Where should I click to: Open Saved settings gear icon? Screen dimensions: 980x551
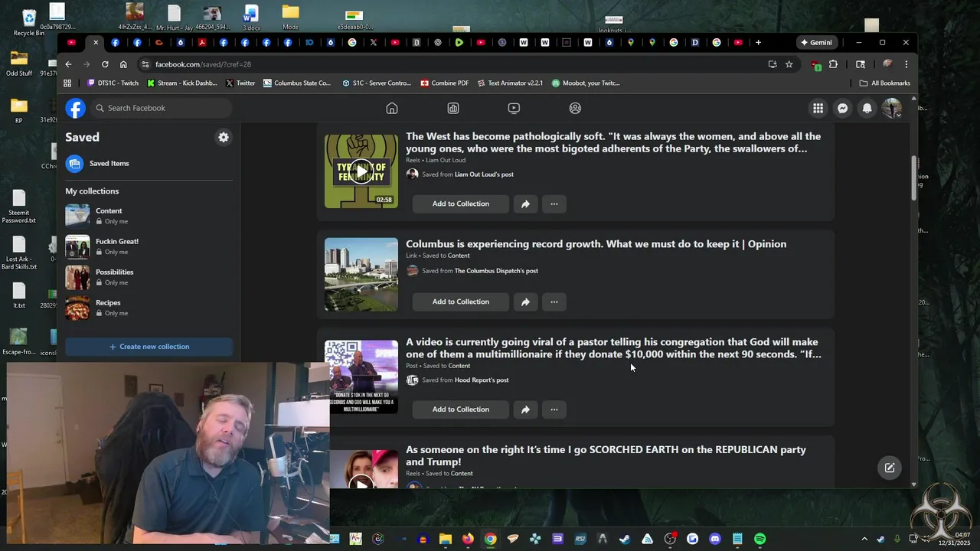coord(224,137)
